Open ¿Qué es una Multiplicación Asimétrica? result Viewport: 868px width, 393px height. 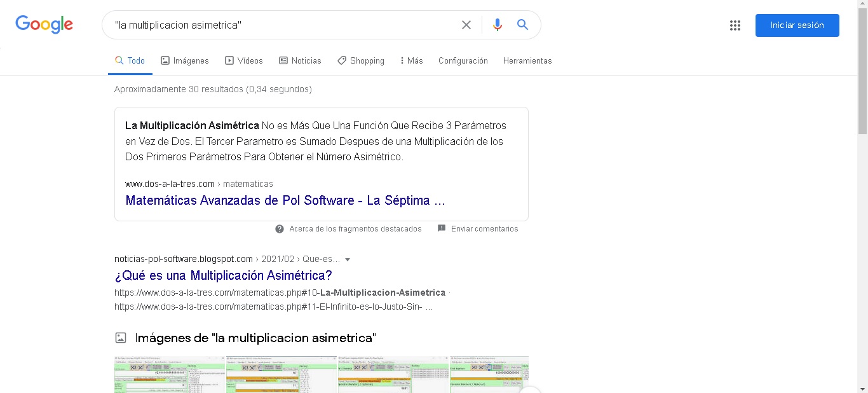(x=223, y=275)
